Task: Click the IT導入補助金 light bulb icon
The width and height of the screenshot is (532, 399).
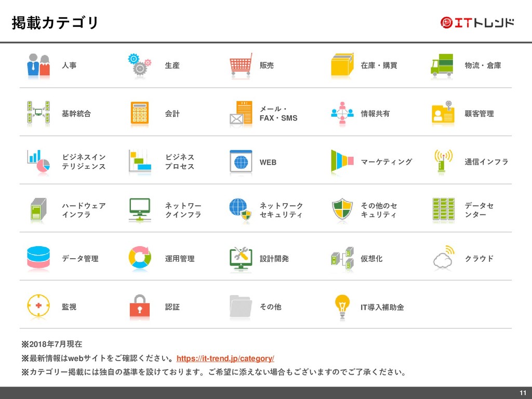Action: point(342,307)
